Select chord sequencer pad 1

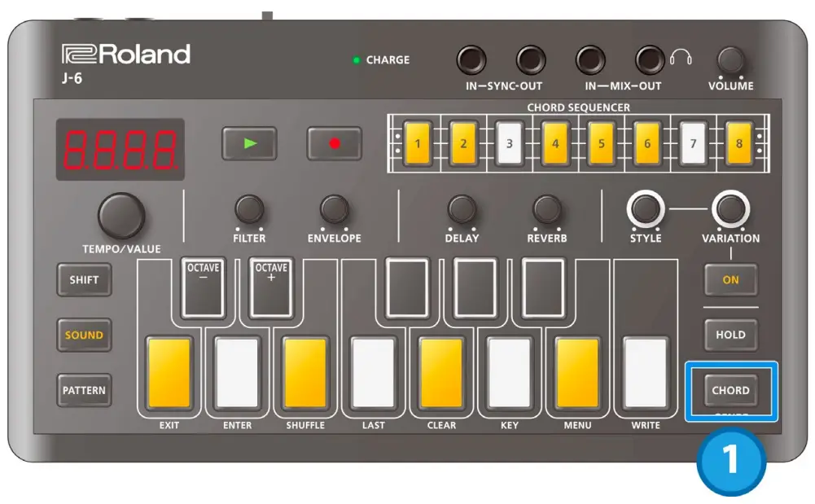pos(417,142)
